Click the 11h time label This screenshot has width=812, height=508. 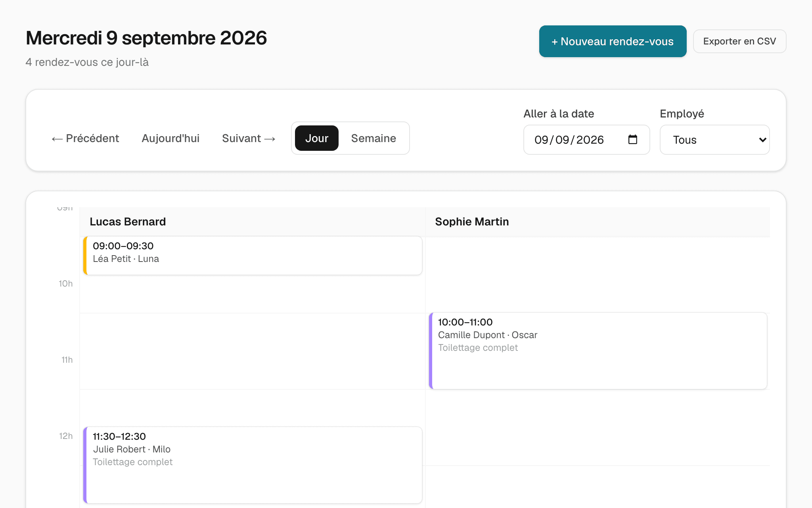[x=67, y=360]
